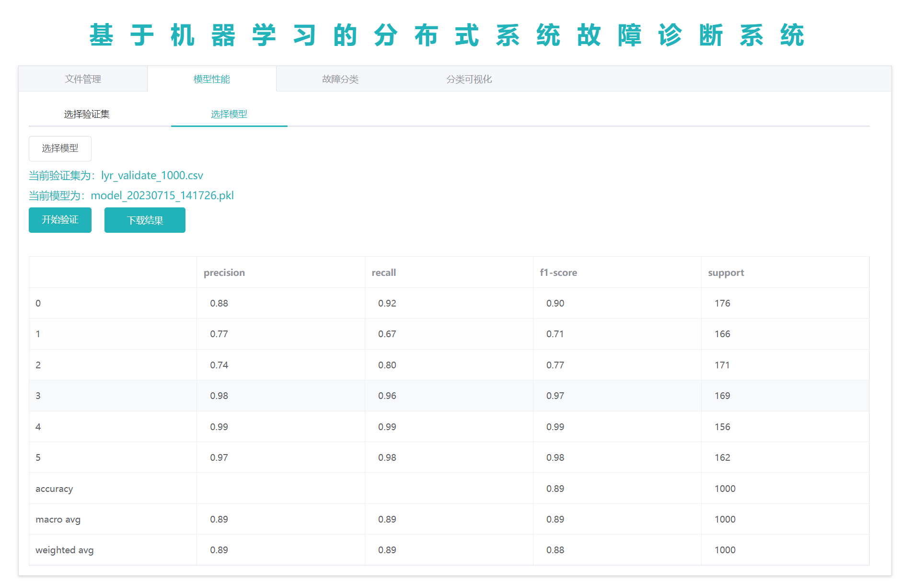
Task: Click support value 156
Action: pyautogui.click(x=722, y=427)
